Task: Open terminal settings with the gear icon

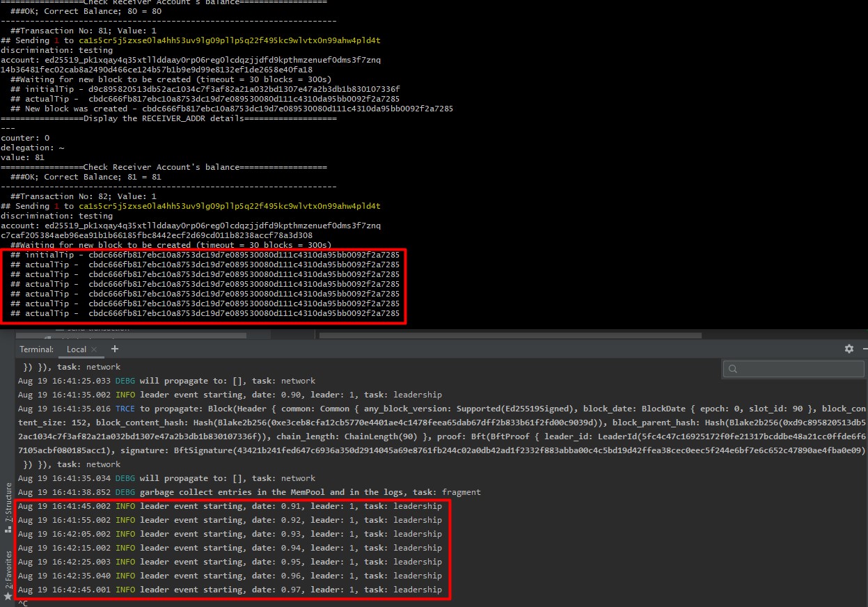Action: [849, 349]
